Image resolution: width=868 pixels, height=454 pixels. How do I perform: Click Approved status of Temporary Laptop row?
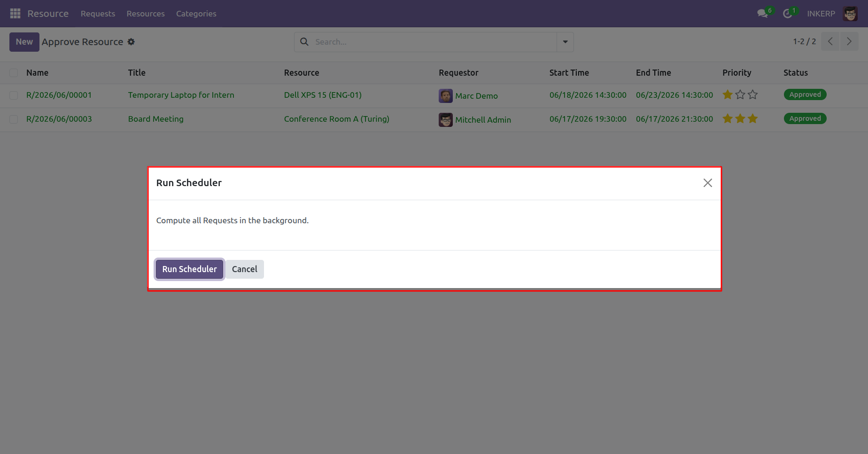(805, 94)
